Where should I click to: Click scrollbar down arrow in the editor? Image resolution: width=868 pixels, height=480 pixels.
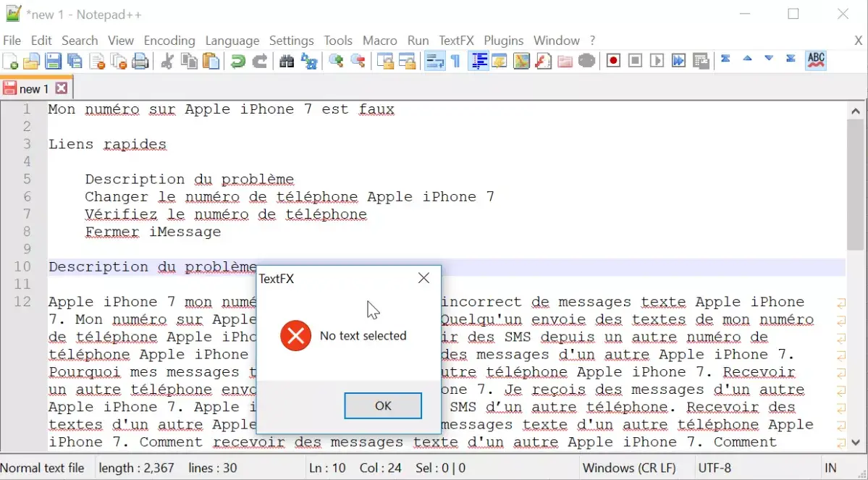click(856, 442)
